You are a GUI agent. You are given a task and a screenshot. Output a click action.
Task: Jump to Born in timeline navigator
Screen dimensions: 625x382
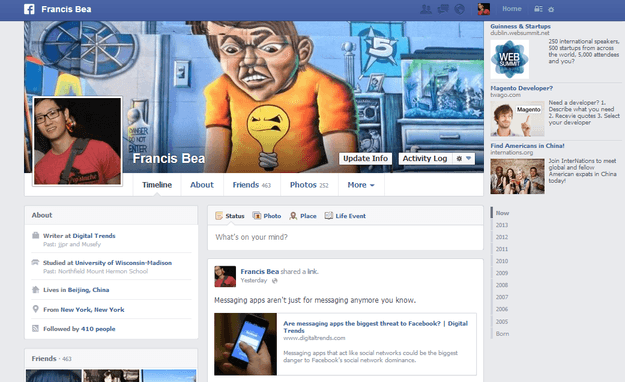coord(502,333)
